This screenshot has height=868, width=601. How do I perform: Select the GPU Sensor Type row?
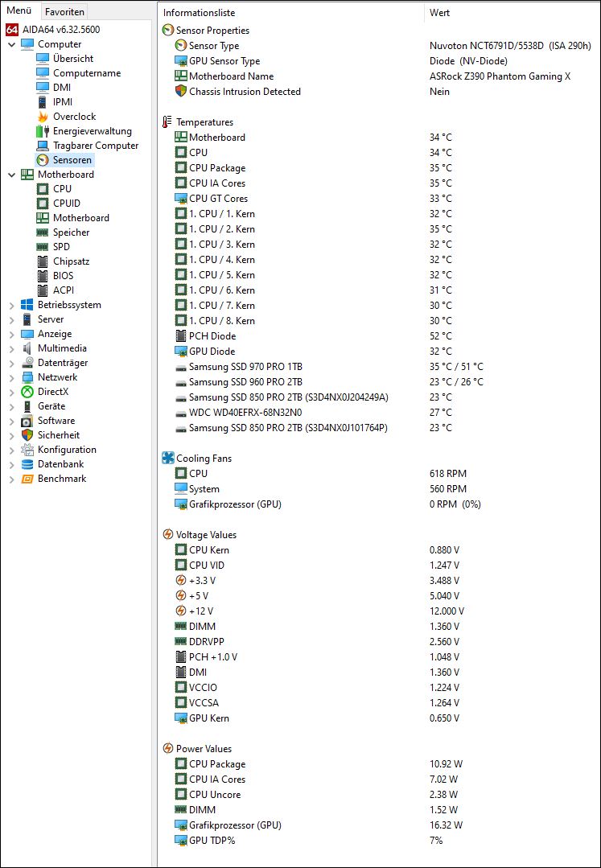pyautogui.click(x=378, y=61)
